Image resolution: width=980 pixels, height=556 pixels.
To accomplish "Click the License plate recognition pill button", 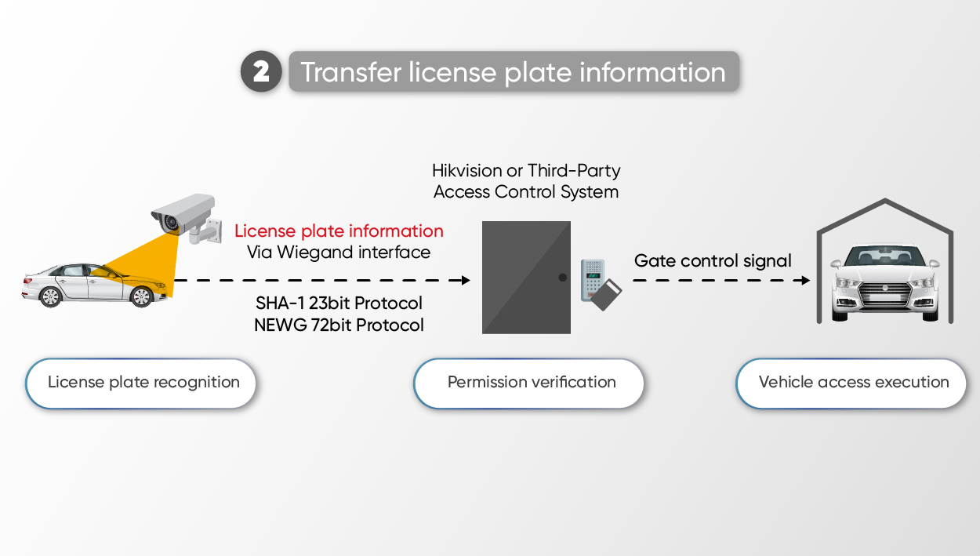I will click(141, 383).
